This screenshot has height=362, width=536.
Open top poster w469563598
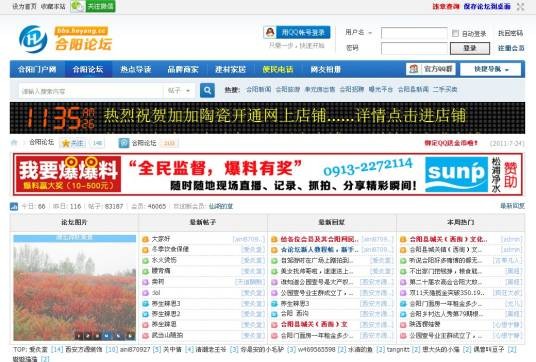coord(317,349)
